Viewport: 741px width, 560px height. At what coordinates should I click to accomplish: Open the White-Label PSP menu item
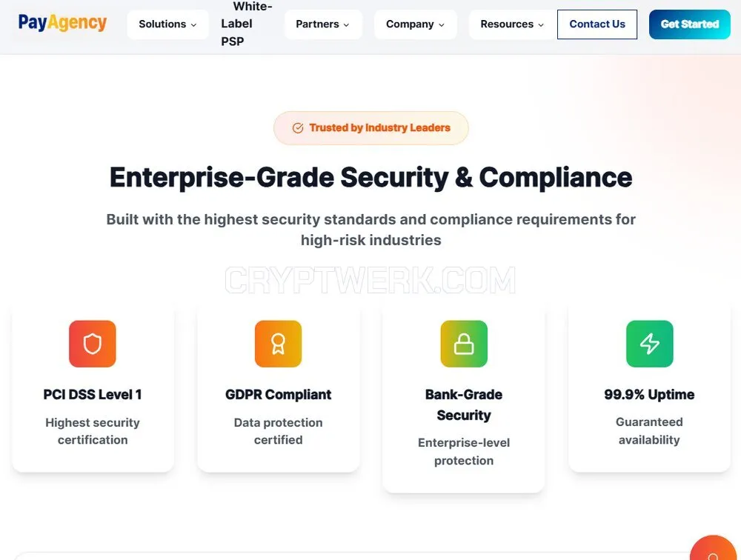246,24
